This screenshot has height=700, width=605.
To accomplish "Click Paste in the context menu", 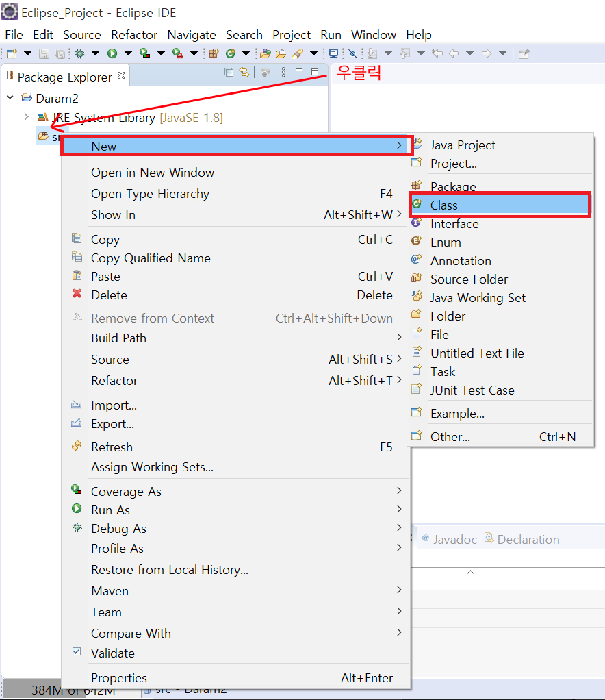I will [x=235, y=277].
